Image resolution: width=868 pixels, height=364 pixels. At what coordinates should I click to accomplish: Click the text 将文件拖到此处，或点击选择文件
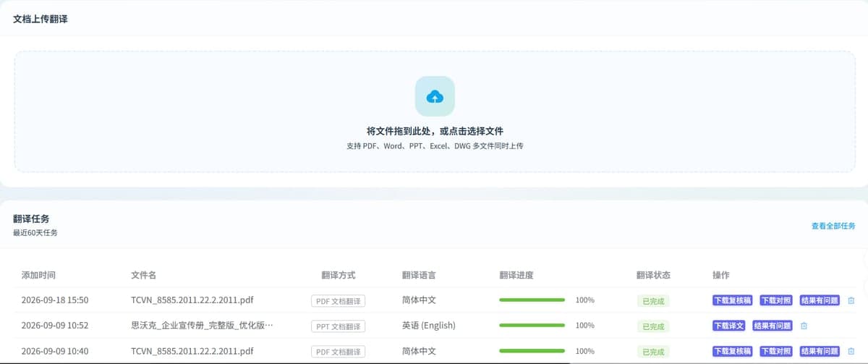435,131
